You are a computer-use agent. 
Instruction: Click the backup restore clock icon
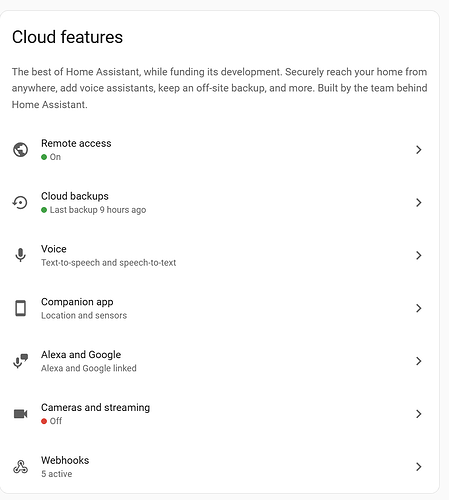point(20,202)
